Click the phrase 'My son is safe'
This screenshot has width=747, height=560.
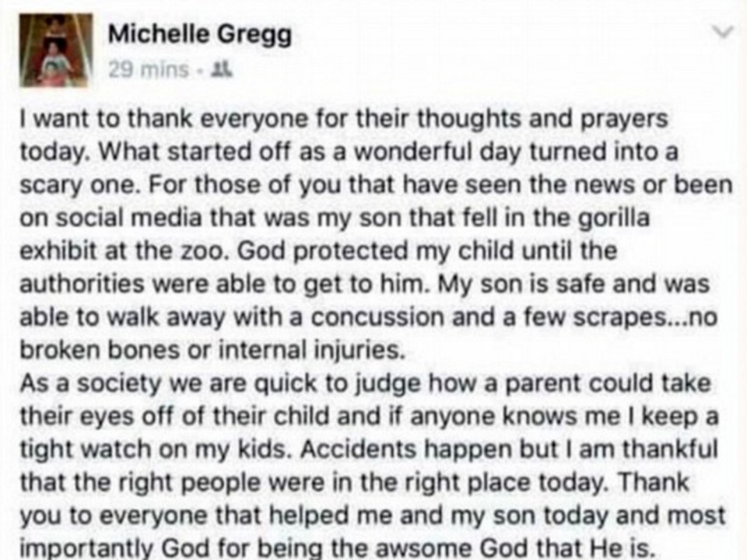point(494,285)
